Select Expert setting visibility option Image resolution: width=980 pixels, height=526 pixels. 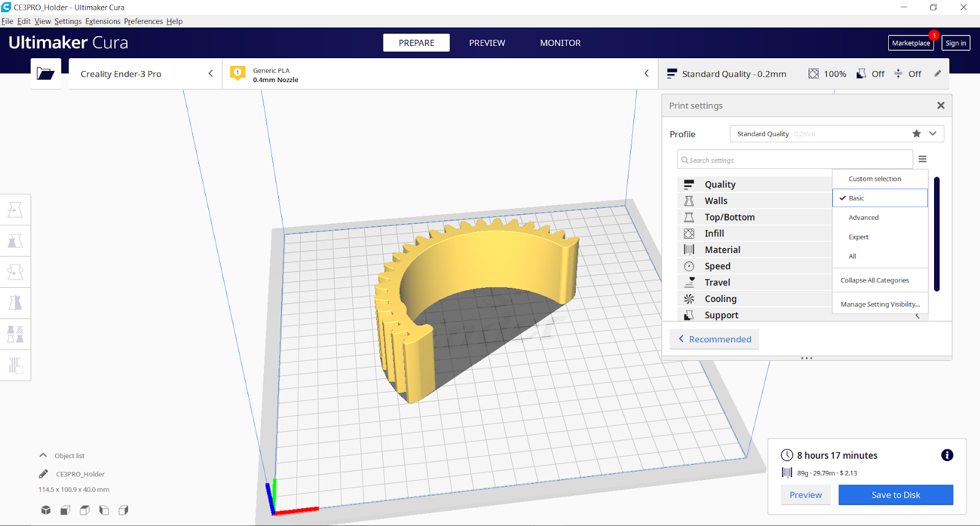click(x=880, y=237)
